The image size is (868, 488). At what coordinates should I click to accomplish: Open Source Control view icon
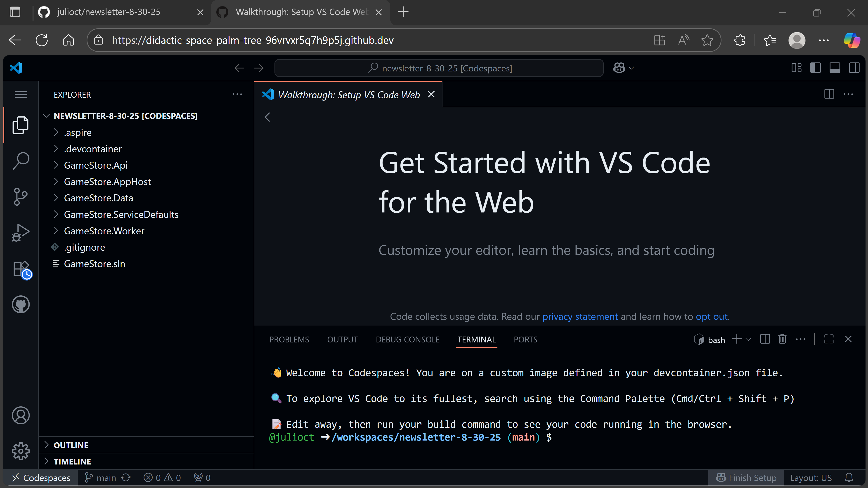click(21, 197)
